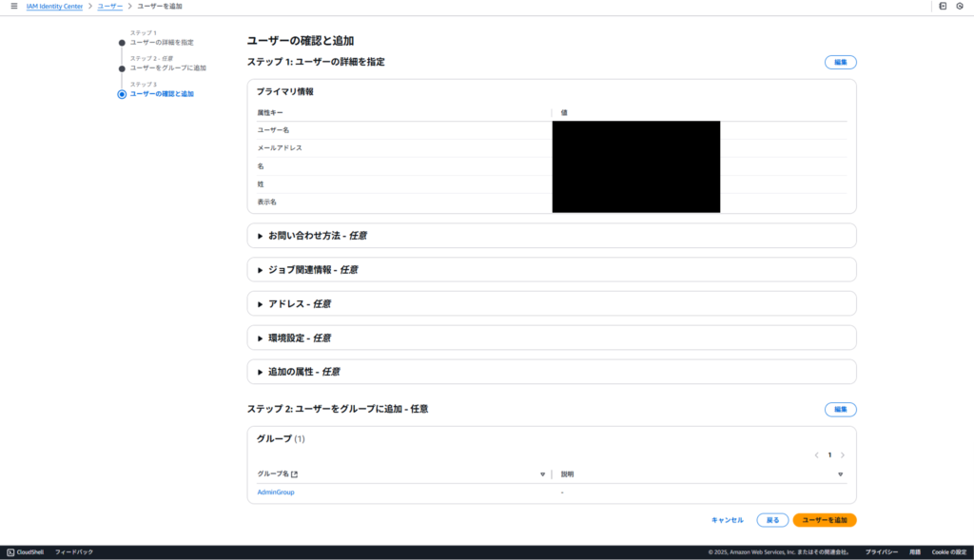Select page 1 in group pagination

(x=829, y=455)
